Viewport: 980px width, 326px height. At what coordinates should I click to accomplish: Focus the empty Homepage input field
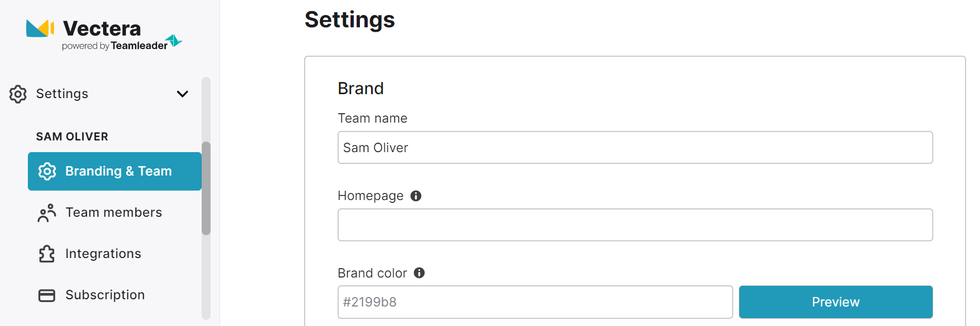click(635, 225)
